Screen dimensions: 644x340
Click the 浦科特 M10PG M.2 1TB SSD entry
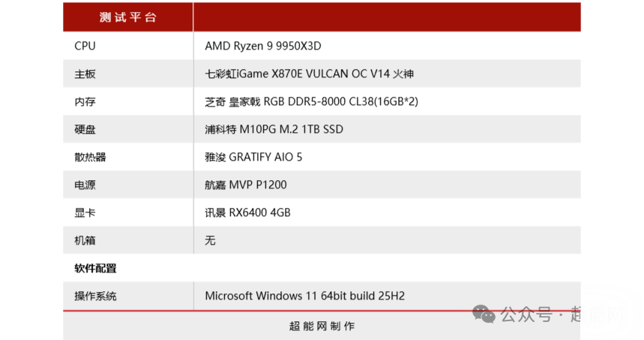pyautogui.click(x=274, y=129)
